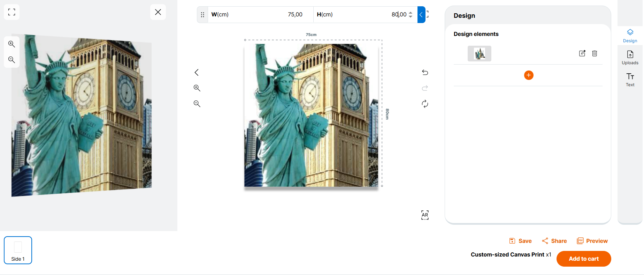Click the width W(cm) input field
644x275 pixels.
coord(261,15)
